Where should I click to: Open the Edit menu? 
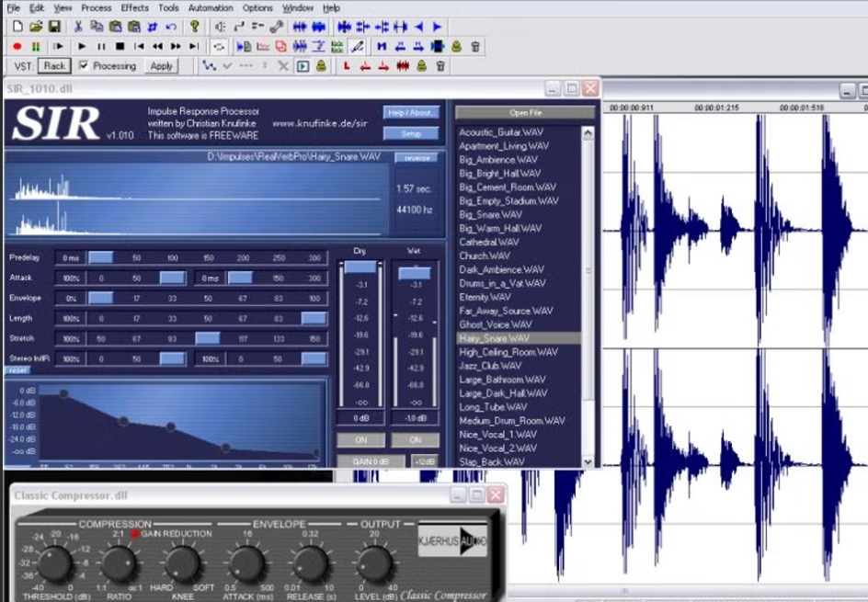tap(37, 7)
